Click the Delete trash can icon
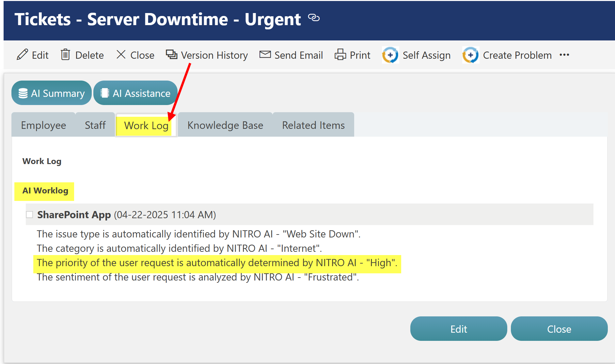This screenshot has height=364, width=615. [65, 55]
